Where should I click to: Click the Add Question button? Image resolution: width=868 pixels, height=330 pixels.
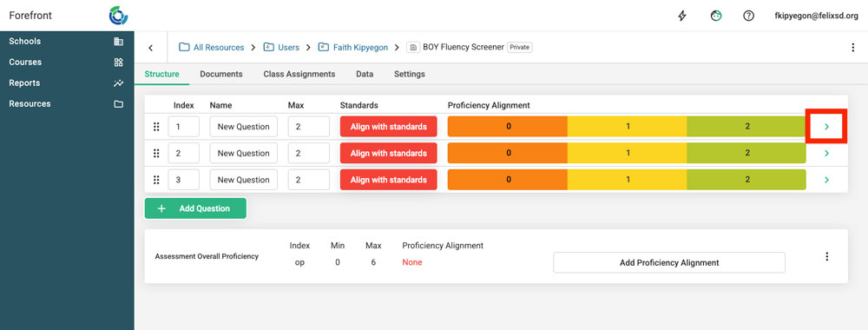(195, 208)
